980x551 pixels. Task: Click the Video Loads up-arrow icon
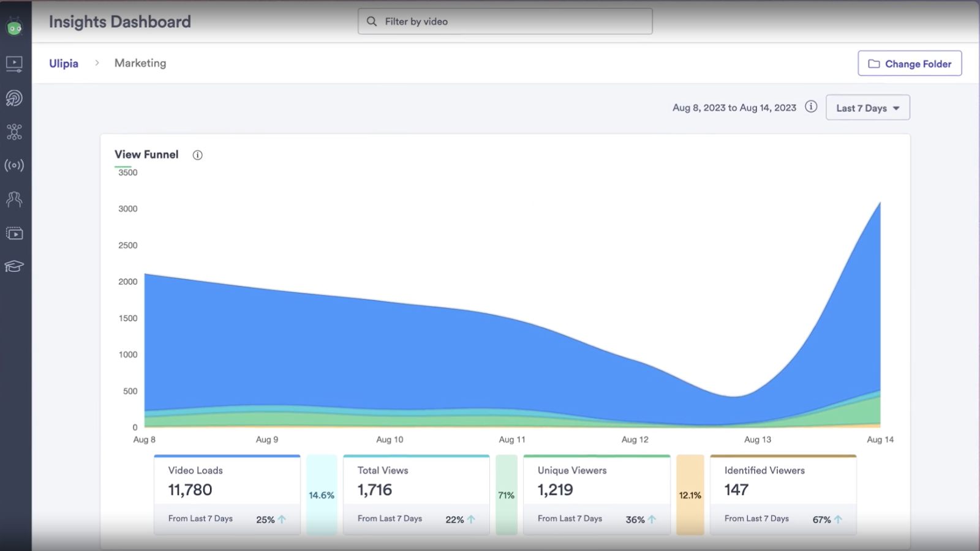click(282, 519)
